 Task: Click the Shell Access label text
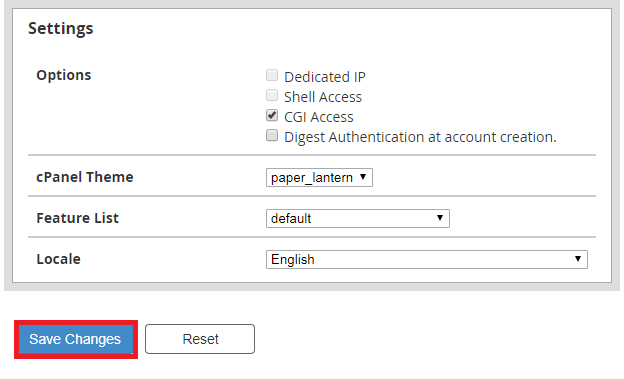coord(323,97)
